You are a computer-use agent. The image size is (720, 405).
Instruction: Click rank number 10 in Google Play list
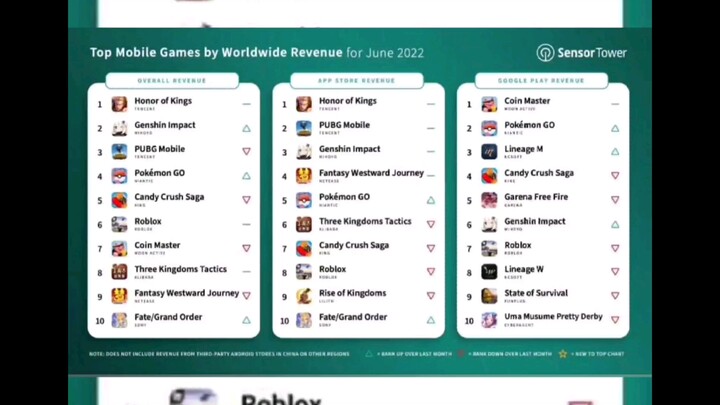(469, 321)
